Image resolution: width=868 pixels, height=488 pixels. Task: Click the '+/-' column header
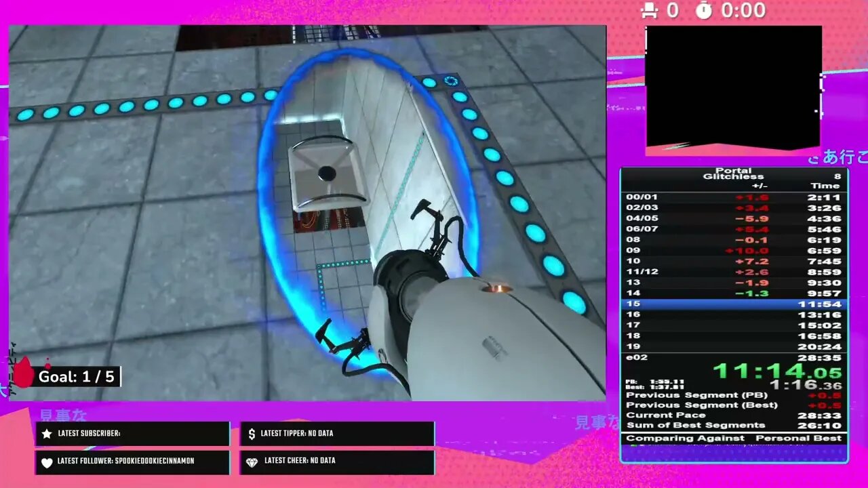[759, 186]
